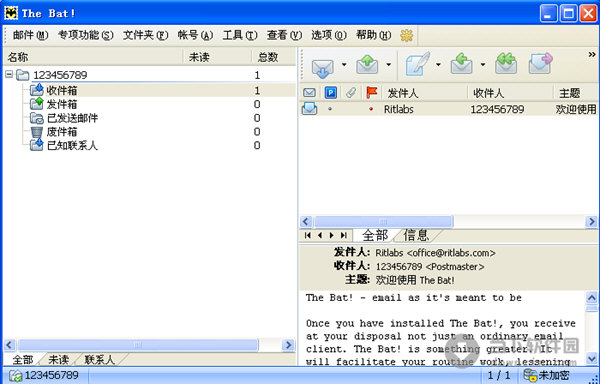The image size is (600, 384).
Task: Sort by red flag column icon
Action: (372, 92)
